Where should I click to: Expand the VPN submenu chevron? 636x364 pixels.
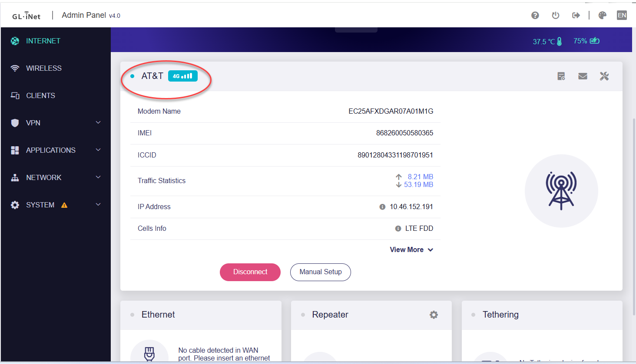tap(98, 123)
